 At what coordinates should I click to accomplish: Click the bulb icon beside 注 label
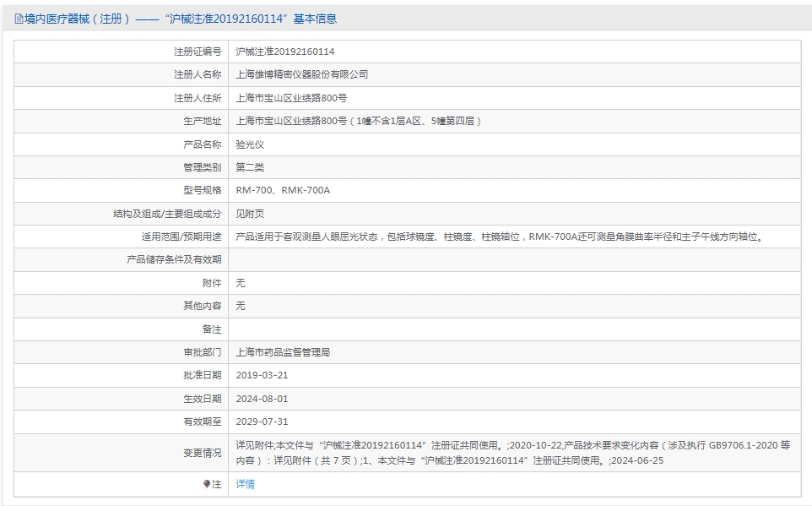click(x=207, y=484)
